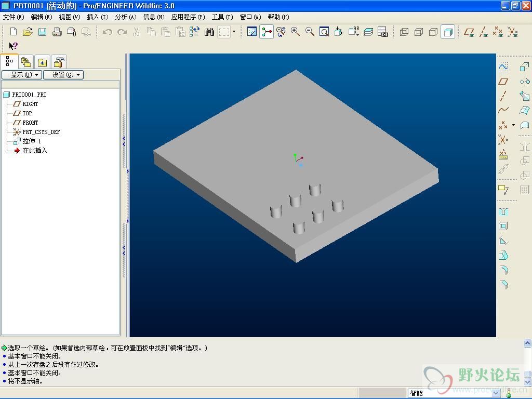Image resolution: width=532 pixels, height=399 pixels.
Task: Open the 设置 dropdown in model tree
Action: (63, 75)
